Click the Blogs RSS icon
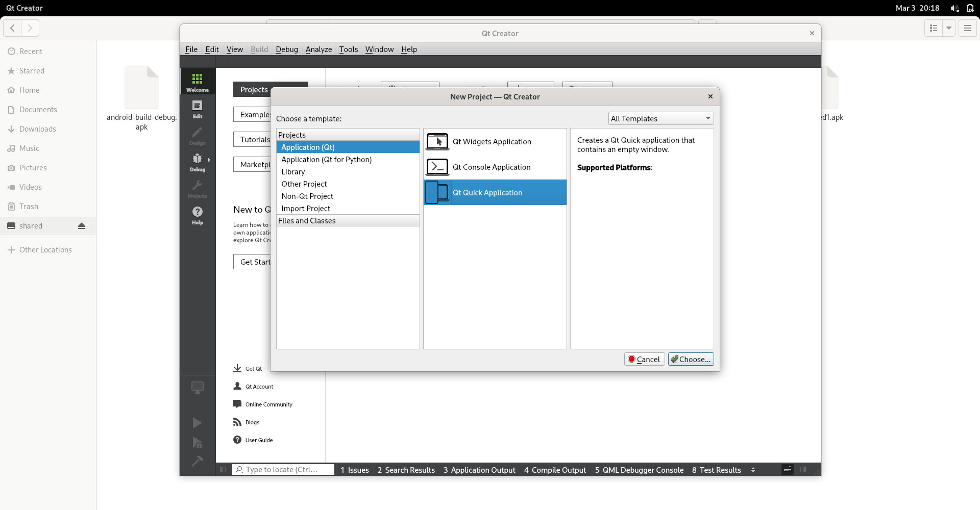 (x=237, y=422)
